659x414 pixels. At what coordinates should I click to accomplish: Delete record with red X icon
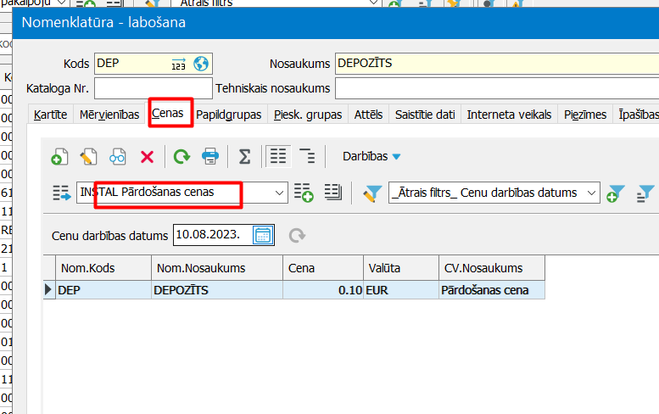147,157
